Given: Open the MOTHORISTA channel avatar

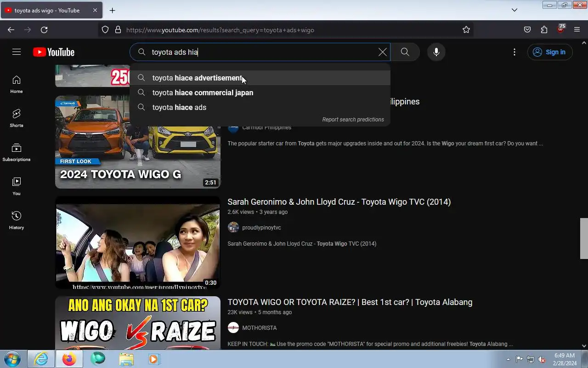Looking at the screenshot, I should click(233, 328).
